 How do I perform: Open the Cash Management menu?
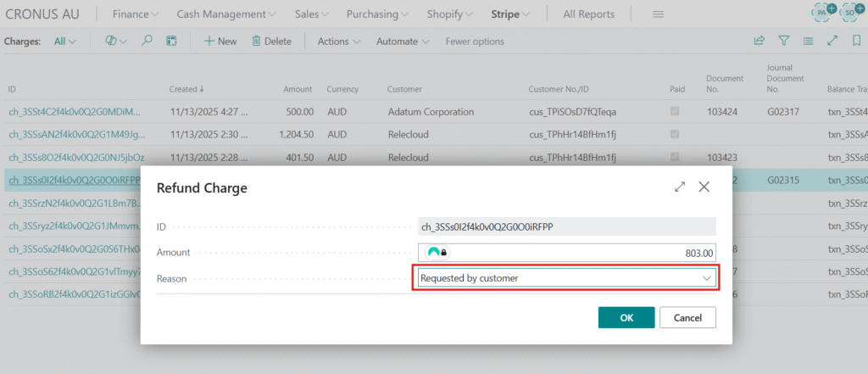point(226,14)
